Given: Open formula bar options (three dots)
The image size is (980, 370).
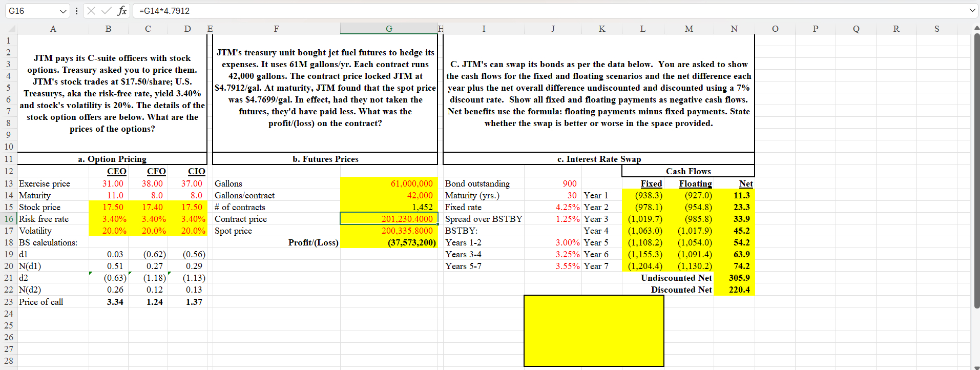Looking at the screenshot, I should pyautogui.click(x=76, y=11).
